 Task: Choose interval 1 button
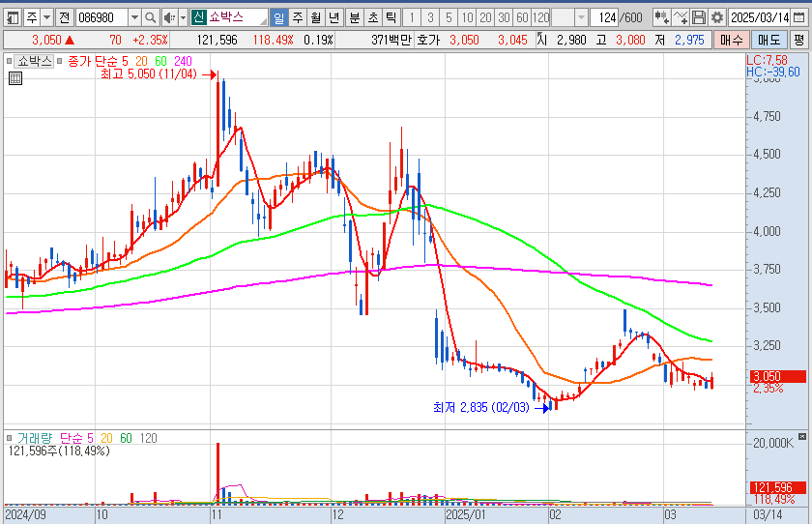[412, 18]
